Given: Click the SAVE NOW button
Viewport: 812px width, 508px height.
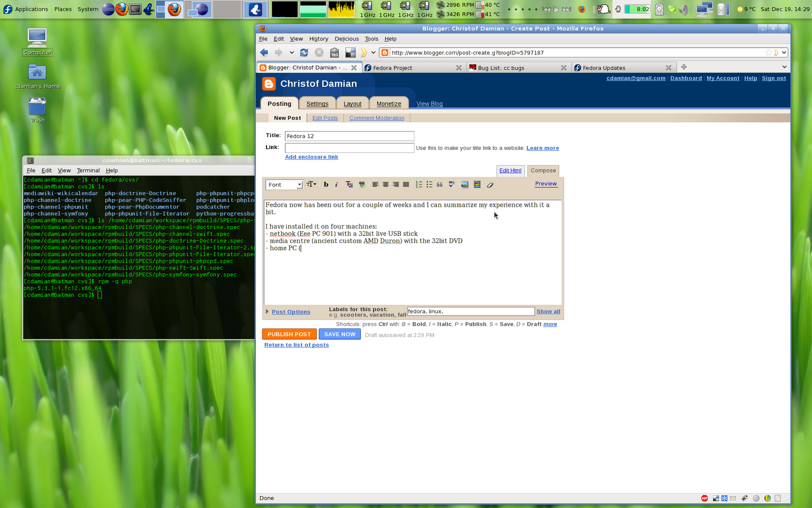Looking at the screenshot, I should coord(340,334).
